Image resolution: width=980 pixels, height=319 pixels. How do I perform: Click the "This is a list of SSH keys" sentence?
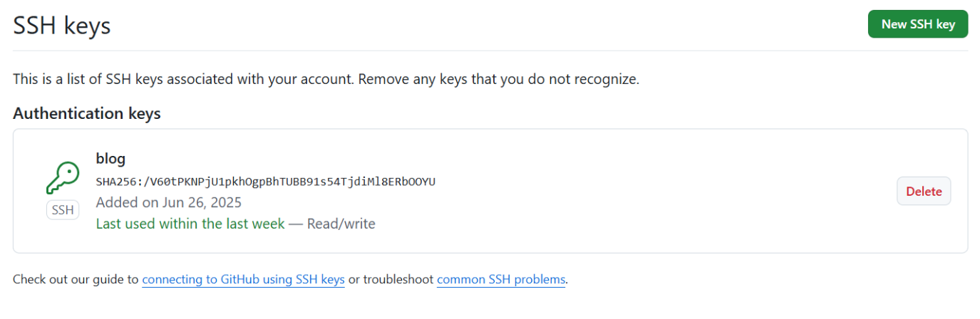point(182,79)
